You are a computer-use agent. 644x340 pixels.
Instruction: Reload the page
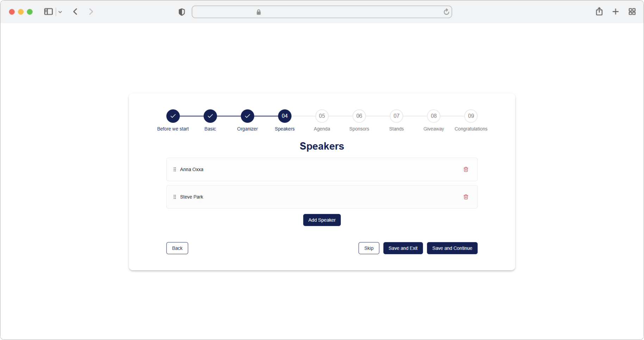[x=446, y=12]
